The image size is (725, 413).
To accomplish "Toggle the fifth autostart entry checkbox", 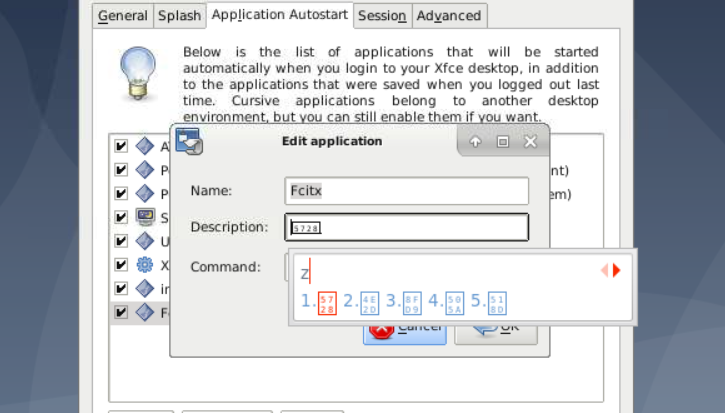I will (121, 241).
